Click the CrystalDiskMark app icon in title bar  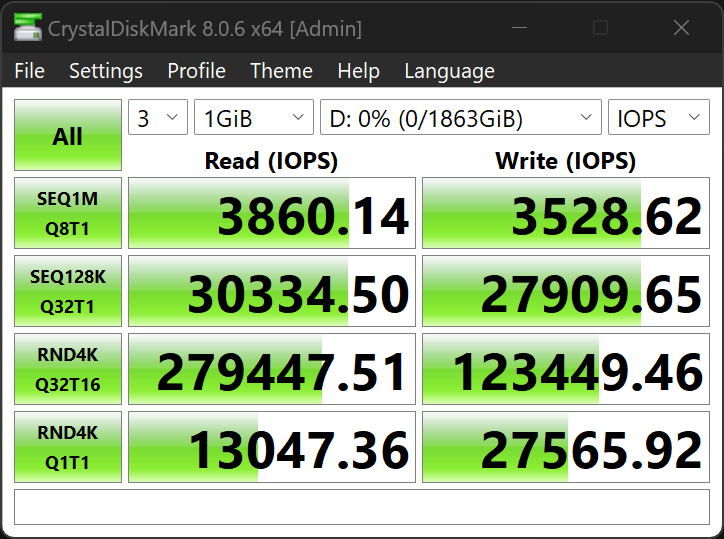[28, 28]
